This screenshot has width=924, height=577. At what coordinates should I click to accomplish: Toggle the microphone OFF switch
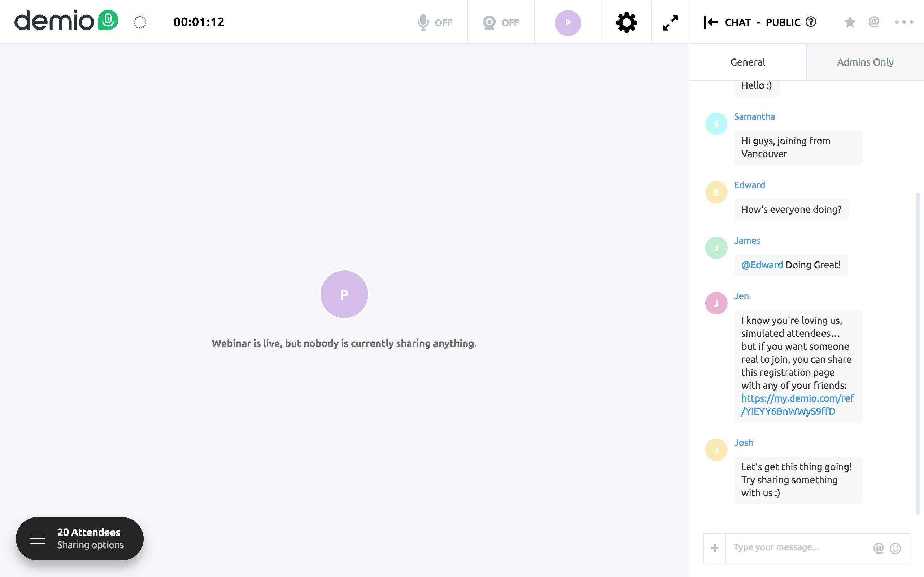coord(435,22)
